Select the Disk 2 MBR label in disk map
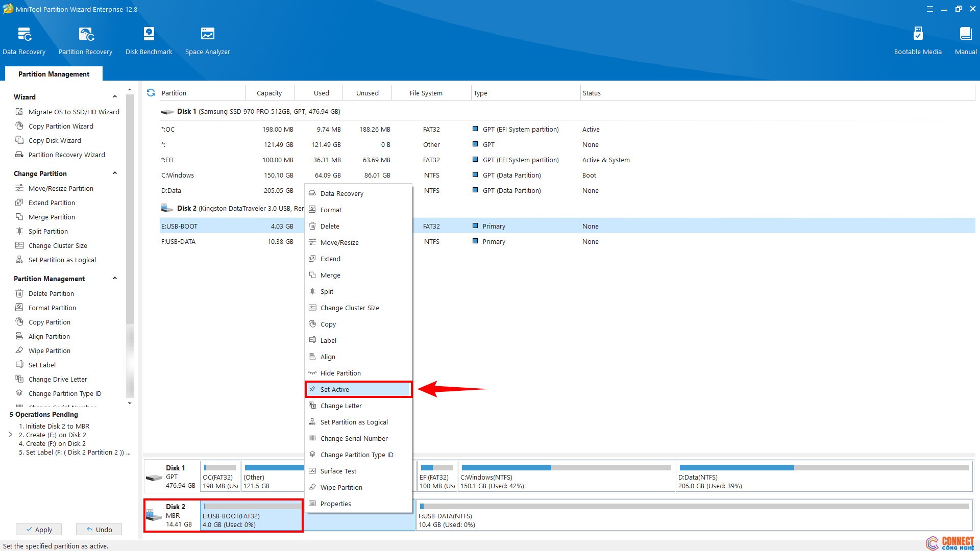 [x=172, y=515]
